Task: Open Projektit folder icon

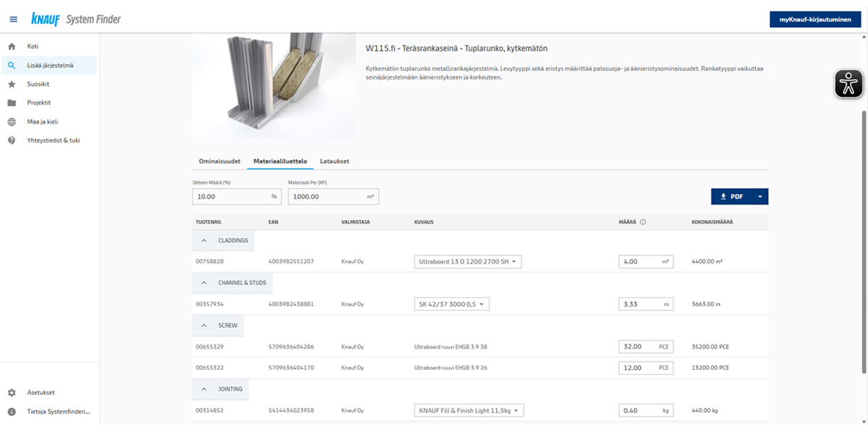Action: click(x=12, y=103)
